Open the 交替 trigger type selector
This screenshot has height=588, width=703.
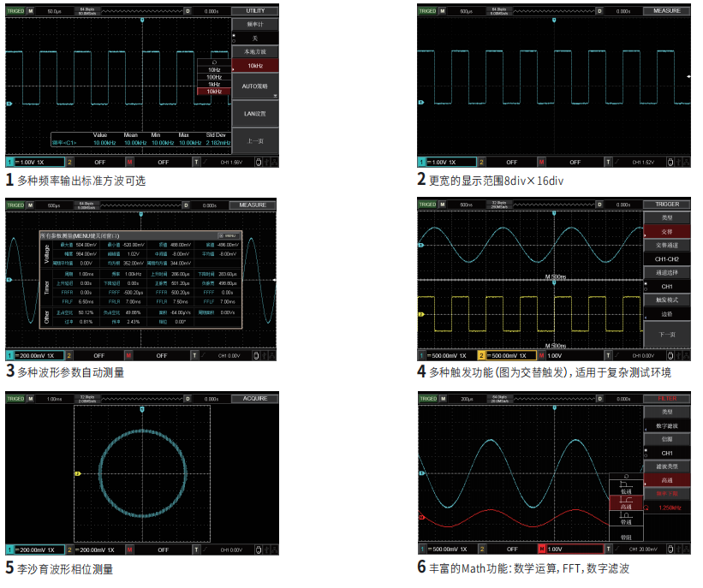coord(667,232)
